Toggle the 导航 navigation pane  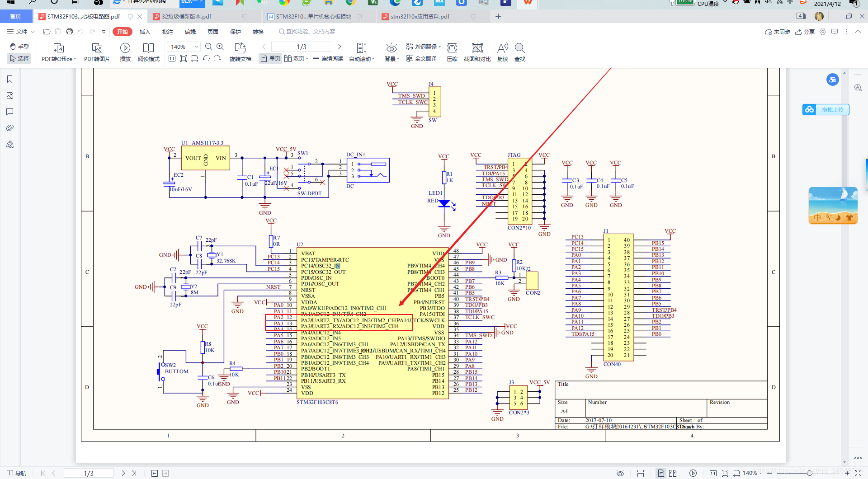[16, 473]
